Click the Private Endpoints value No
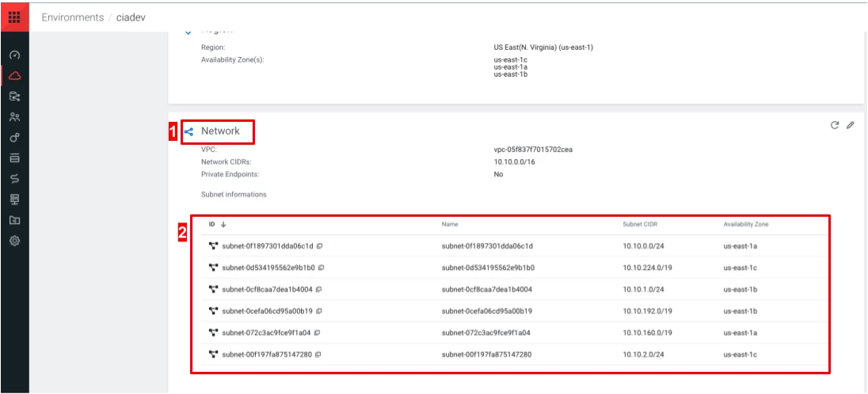This screenshot has height=394, width=868. (498, 174)
